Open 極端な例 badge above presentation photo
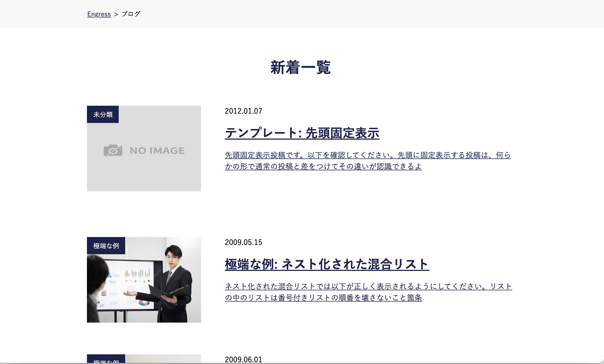604x364 pixels. [106, 246]
